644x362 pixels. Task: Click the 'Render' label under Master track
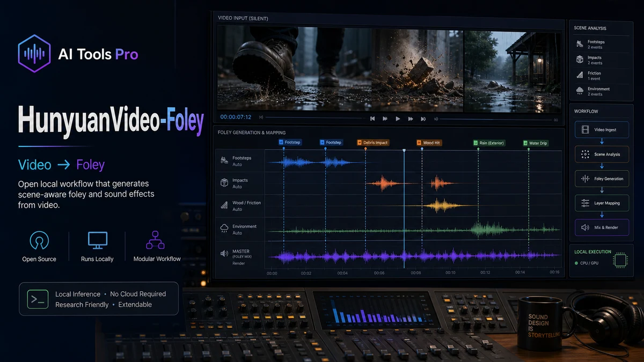tap(238, 263)
